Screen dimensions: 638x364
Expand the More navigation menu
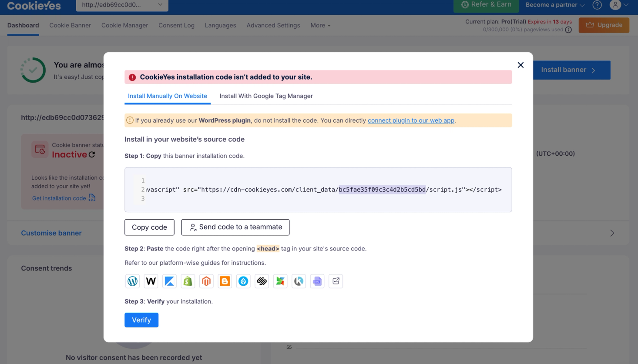pyautogui.click(x=320, y=25)
